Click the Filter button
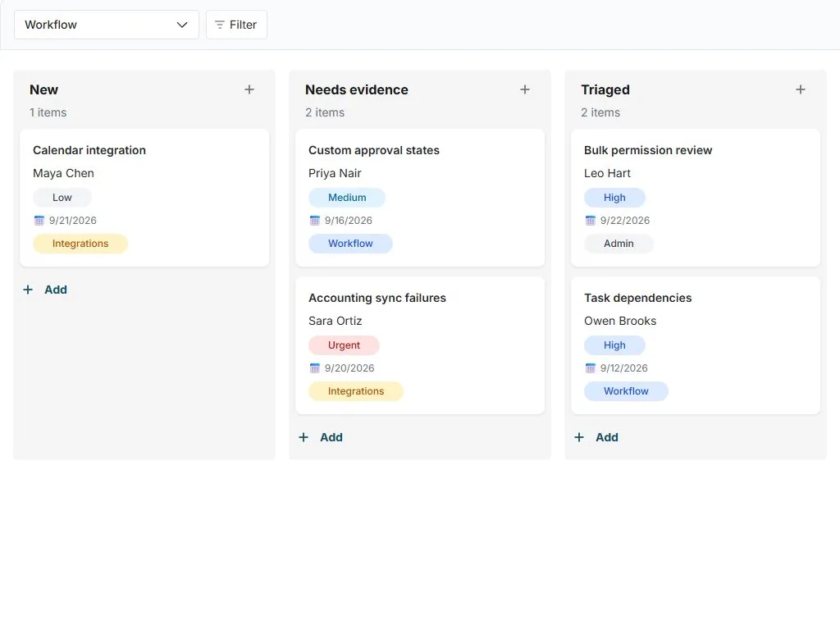 [x=236, y=25]
